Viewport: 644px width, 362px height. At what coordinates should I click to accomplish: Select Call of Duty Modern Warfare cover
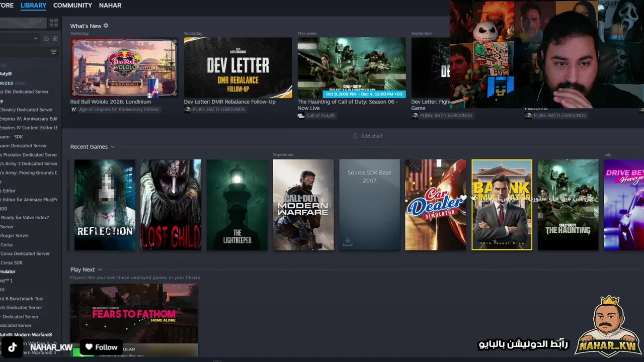(303, 205)
